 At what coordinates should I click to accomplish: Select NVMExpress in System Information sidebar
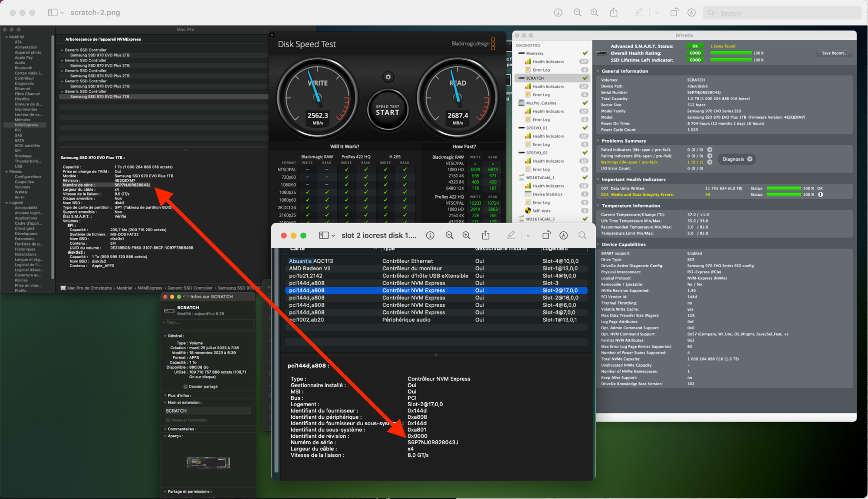coord(26,125)
